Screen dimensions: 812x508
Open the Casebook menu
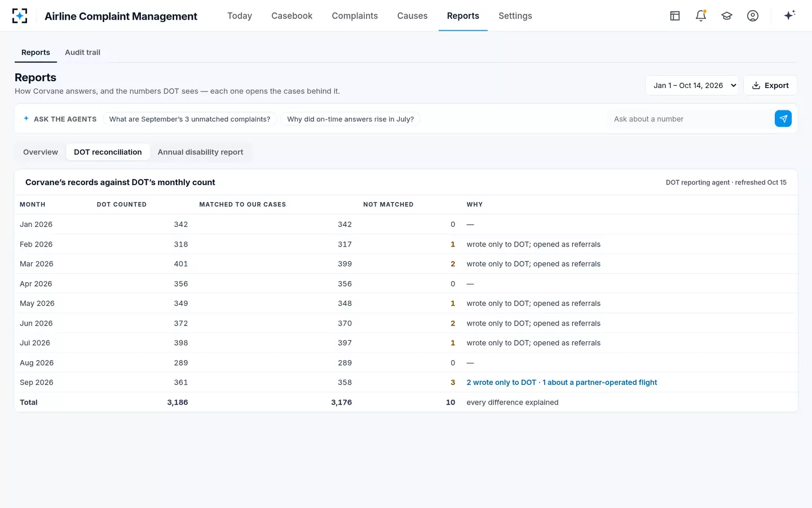point(292,16)
